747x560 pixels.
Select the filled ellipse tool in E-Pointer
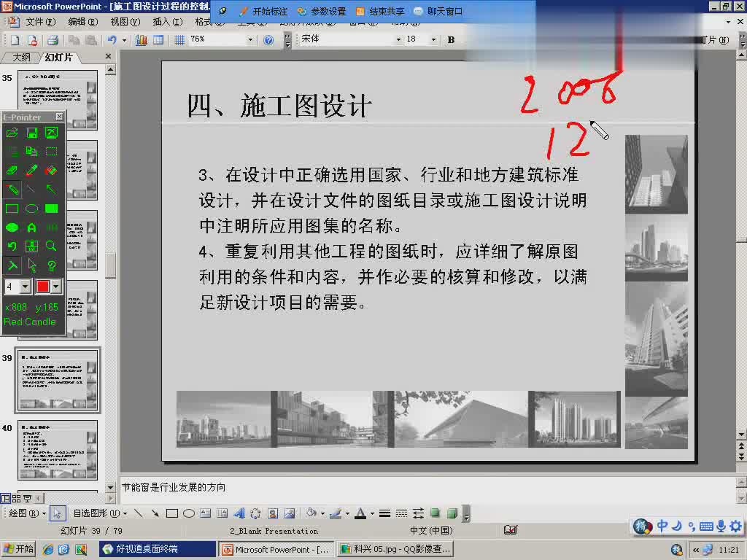(x=12, y=227)
